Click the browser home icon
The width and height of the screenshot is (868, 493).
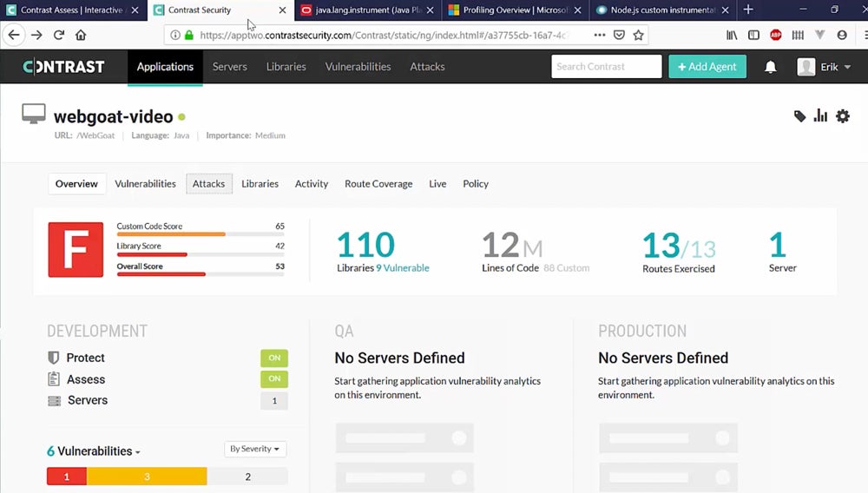[x=81, y=36]
